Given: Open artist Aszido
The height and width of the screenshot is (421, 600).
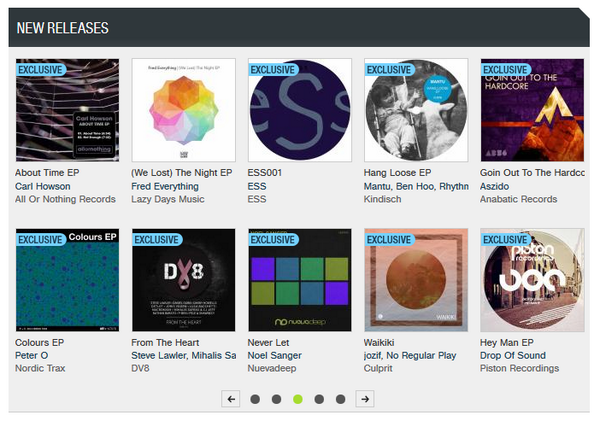Looking at the screenshot, I should [495, 186].
